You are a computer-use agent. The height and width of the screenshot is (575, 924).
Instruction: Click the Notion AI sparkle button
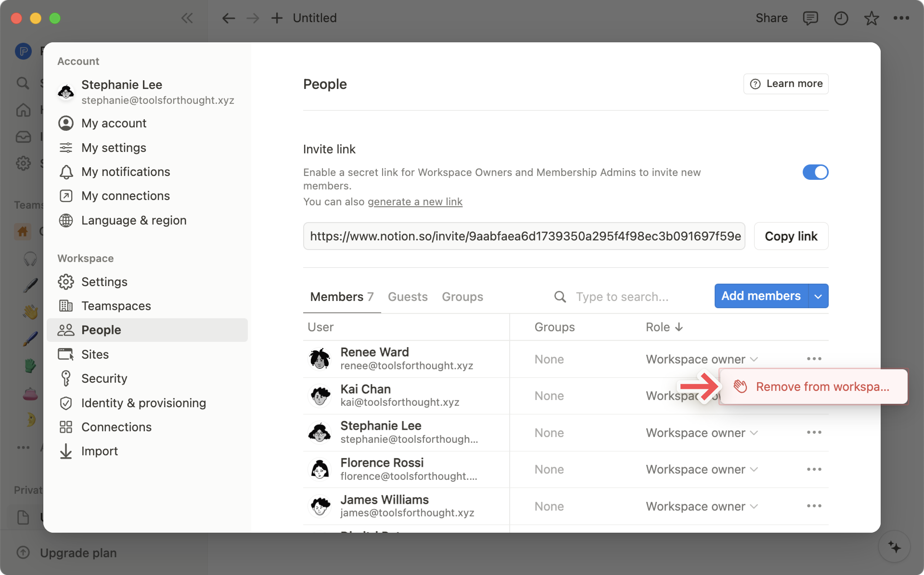tap(894, 547)
